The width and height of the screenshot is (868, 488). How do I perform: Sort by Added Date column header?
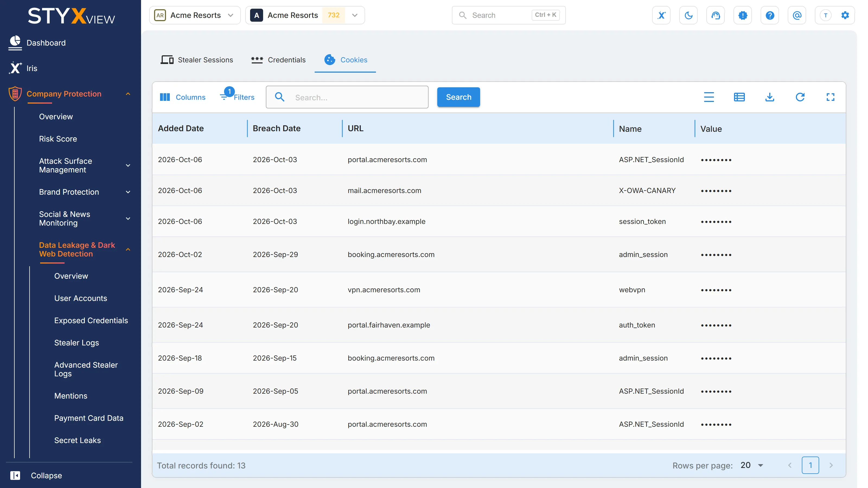(x=181, y=128)
